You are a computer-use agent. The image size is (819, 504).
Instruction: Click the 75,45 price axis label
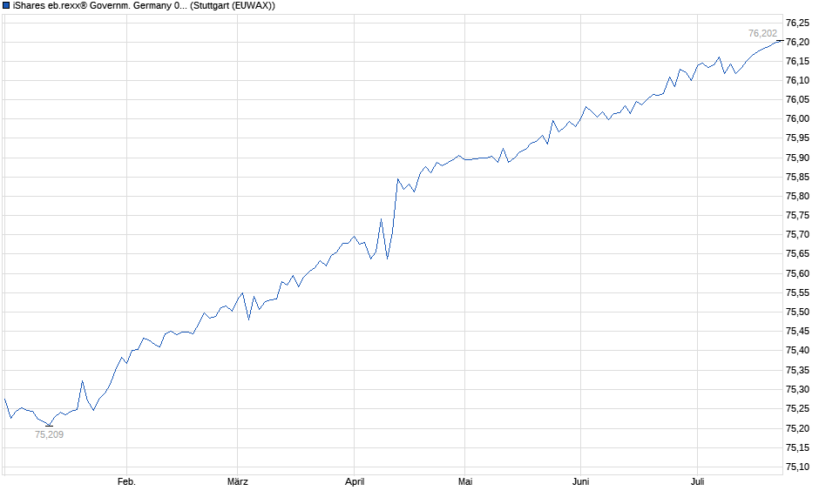(x=797, y=332)
